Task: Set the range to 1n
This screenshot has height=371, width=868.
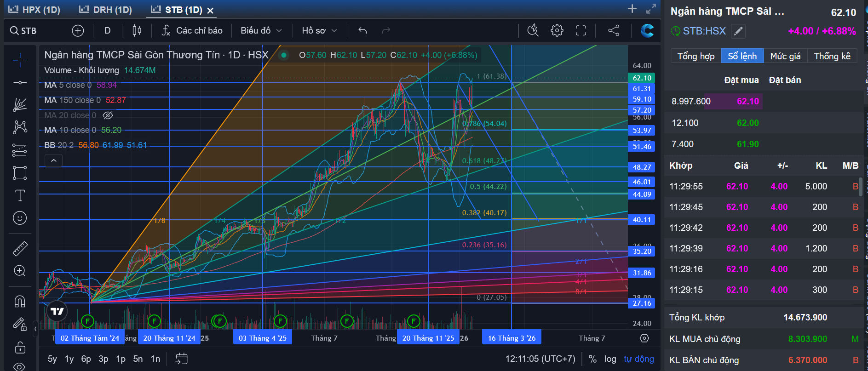Action: point(155,359)
